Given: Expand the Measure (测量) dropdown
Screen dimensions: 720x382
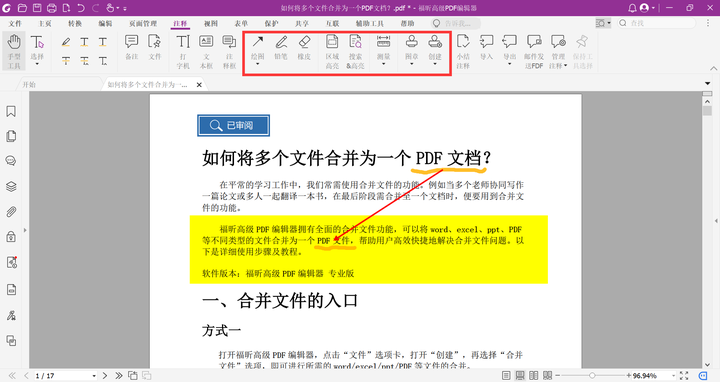Looking at the screenshot, I should pyautogui.click(x=383, y=64).
